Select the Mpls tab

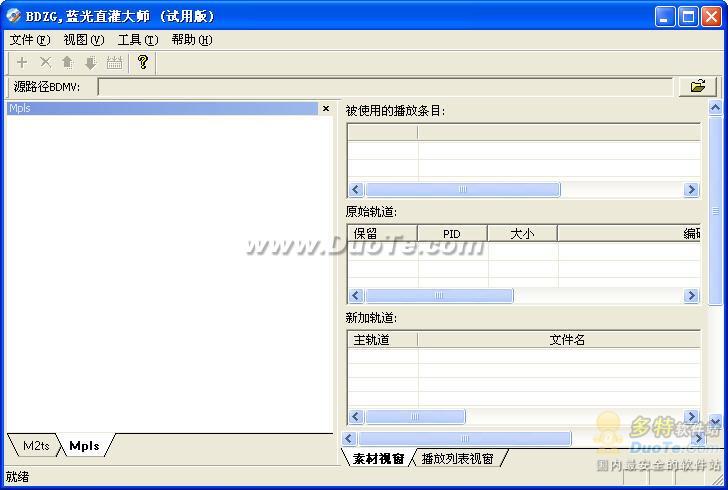point(84,445)
